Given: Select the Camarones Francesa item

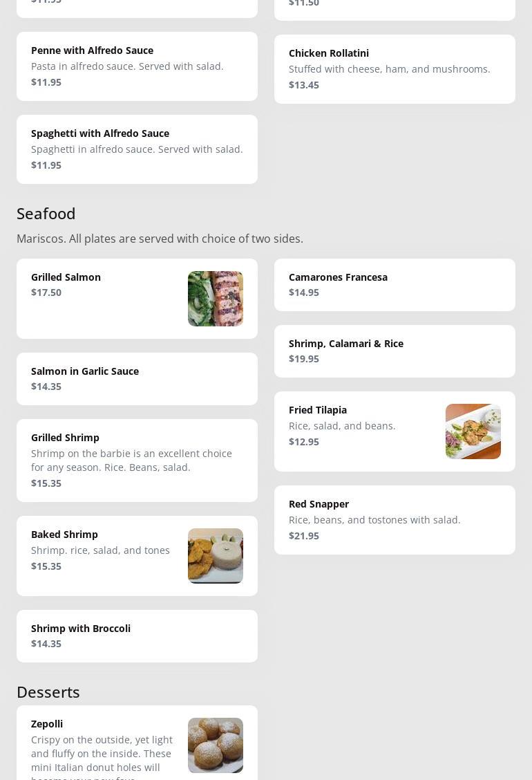Looking at the screenshot, I should pos(395,285).
